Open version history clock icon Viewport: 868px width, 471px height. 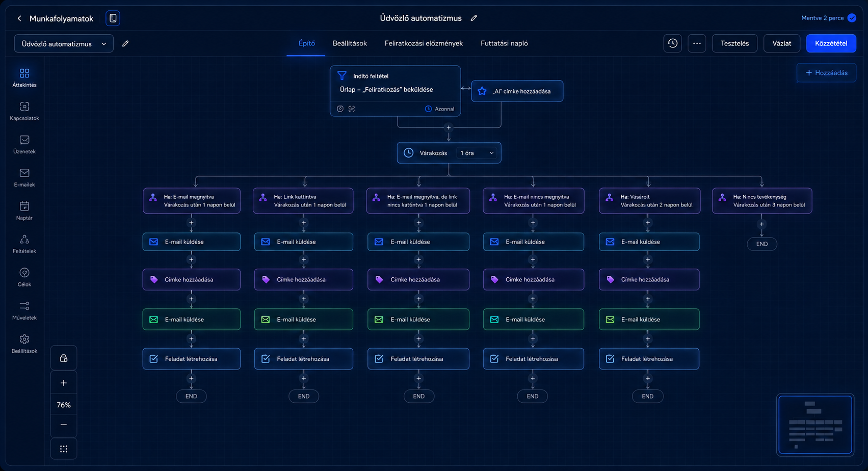coord(673,43)
